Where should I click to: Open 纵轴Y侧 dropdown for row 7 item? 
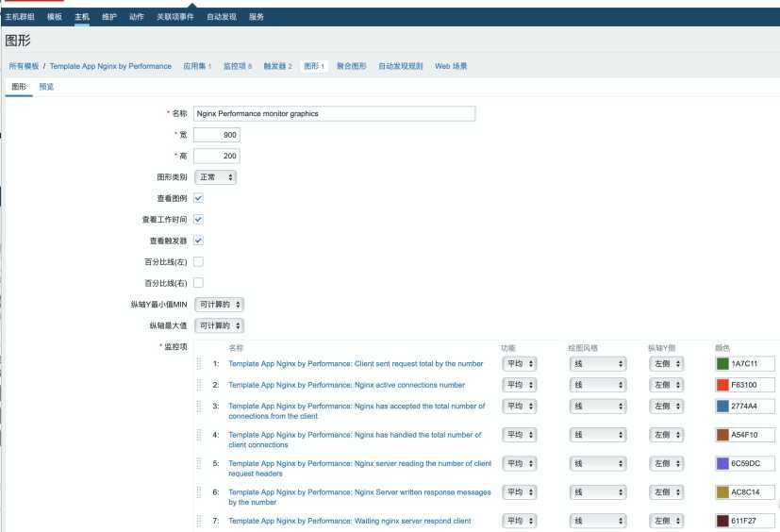(666, 521)
